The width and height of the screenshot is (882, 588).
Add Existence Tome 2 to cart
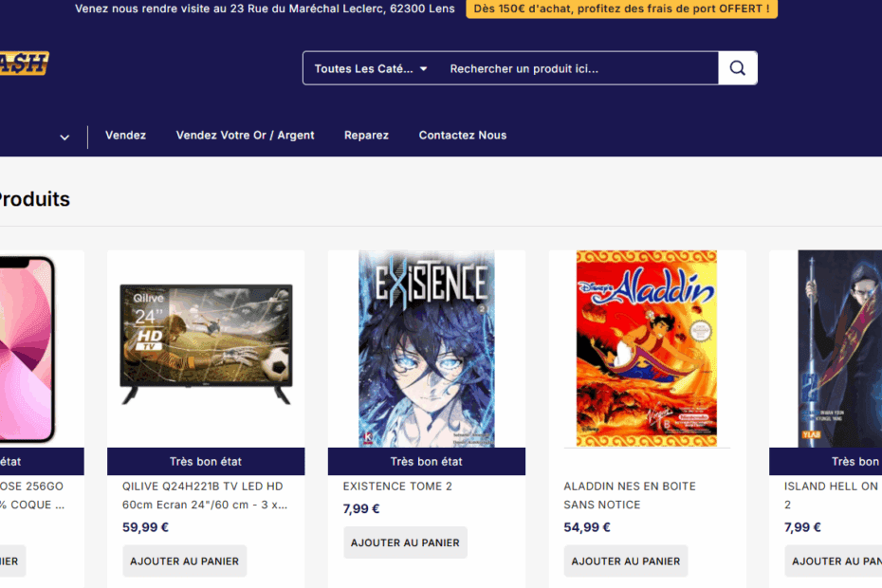(x=405, y=542)
